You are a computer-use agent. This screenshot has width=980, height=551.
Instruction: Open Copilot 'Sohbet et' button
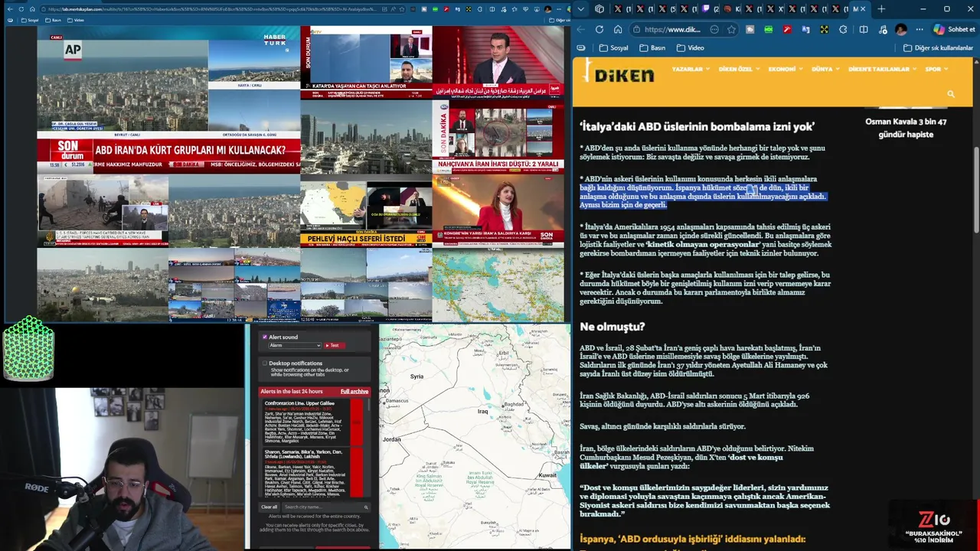point(954,29)
